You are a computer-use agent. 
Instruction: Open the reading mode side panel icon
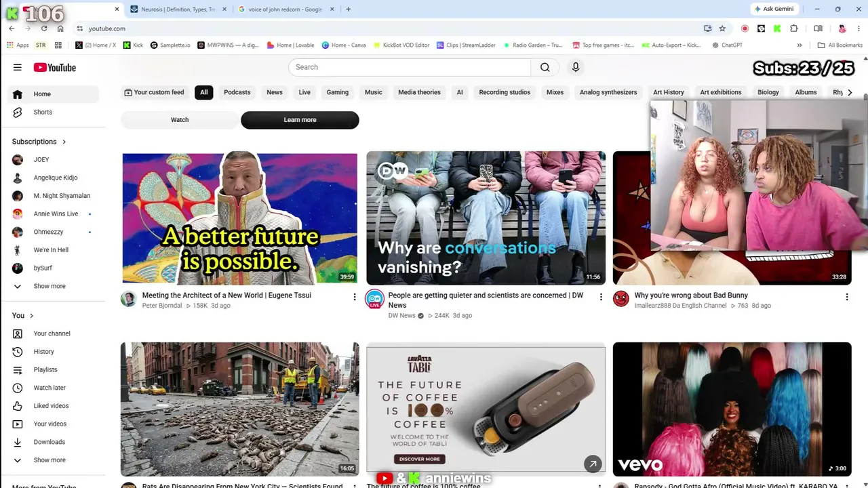[818, 28]
